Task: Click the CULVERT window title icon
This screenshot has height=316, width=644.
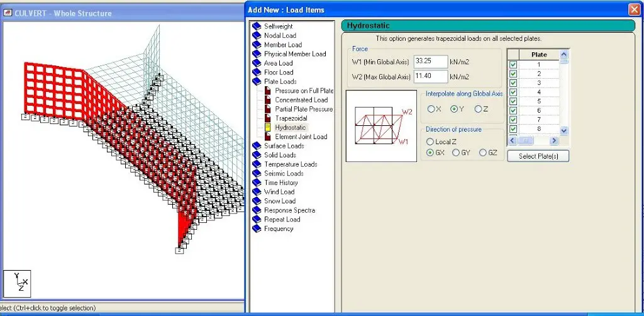Action: coord(8,13)
